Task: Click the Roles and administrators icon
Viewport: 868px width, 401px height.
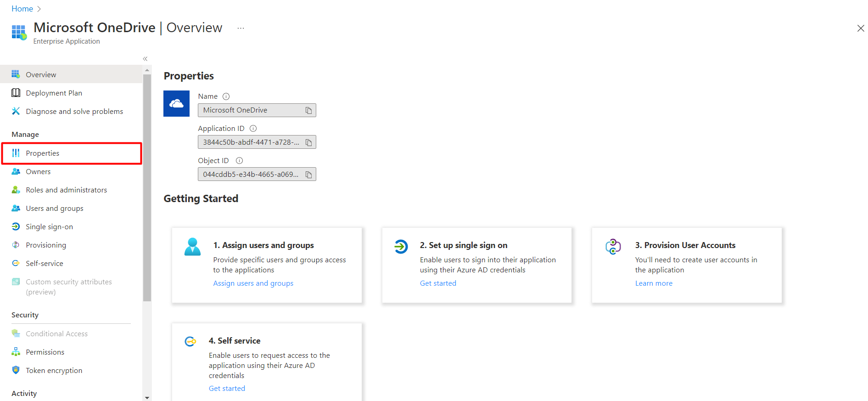Action: pos(16,190)
